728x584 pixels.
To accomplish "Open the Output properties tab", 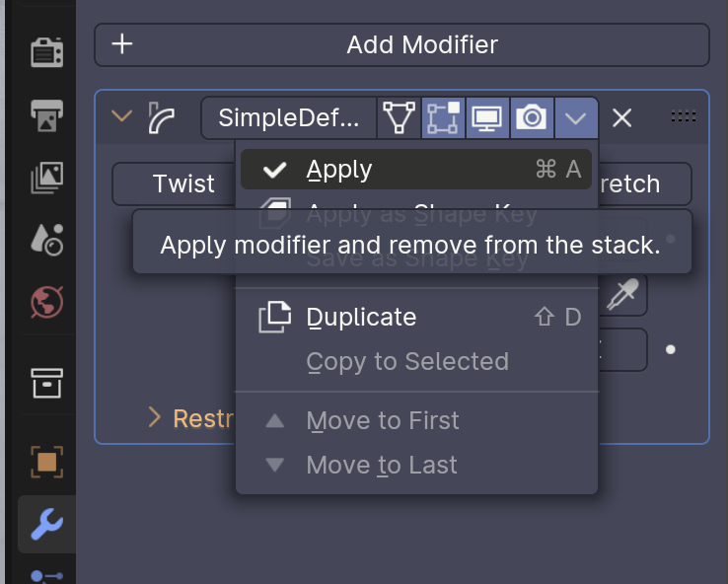I will [46, 115].
